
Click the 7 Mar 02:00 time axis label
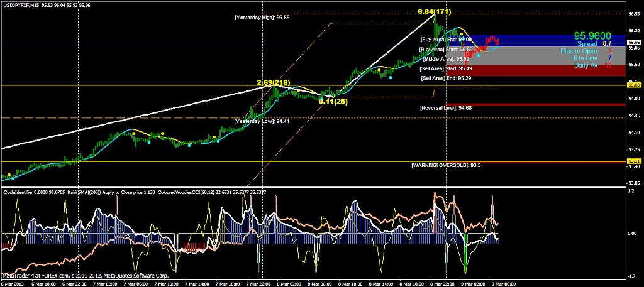105,283
